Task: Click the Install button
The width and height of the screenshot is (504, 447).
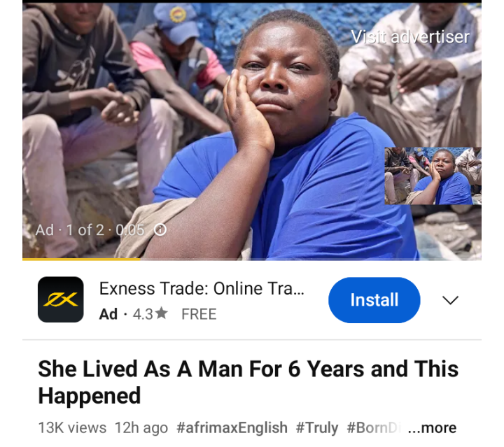Action: click(x=374, y=300)
